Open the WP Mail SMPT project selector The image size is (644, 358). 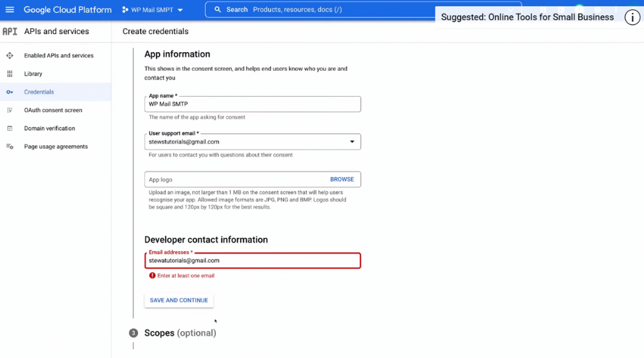click(x=153, y=10)
